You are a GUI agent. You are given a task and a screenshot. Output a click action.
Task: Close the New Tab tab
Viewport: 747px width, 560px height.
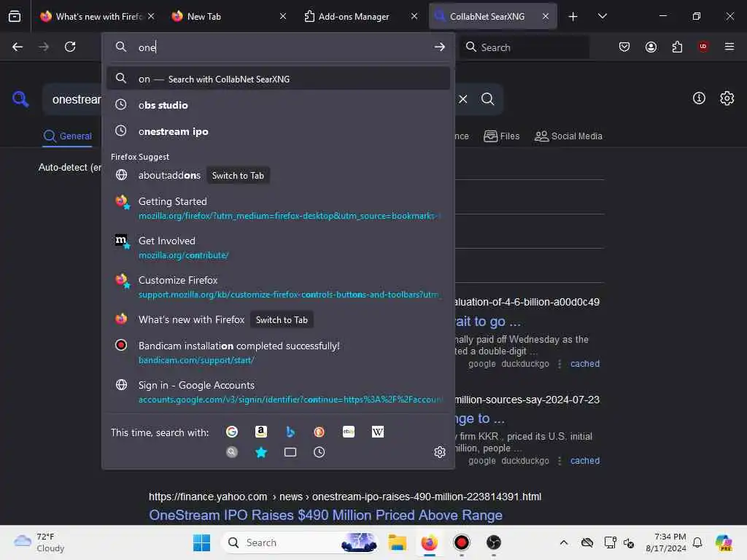(282, 16)
